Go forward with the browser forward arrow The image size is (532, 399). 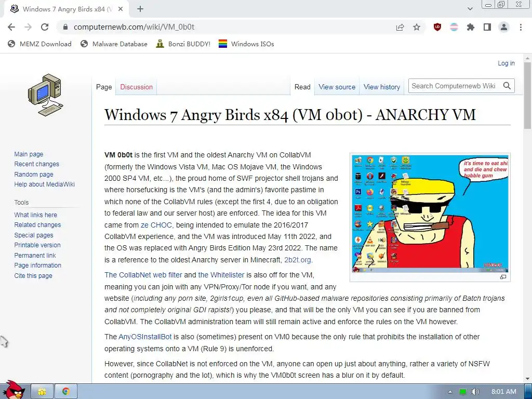coord(28,27)
